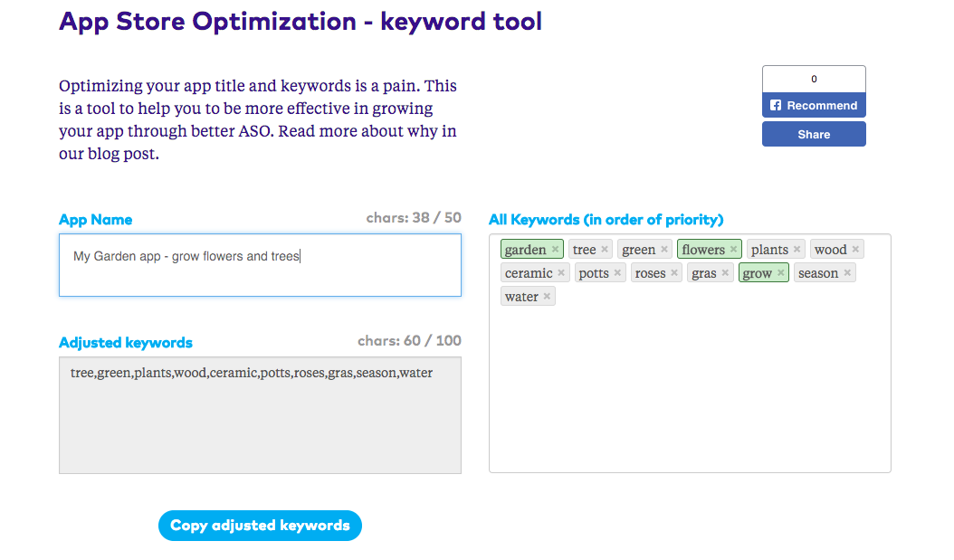Screen dimensions: 954x560
Task: Remove the "gras" tag using its ×
Action: click(x=726, y=272)
